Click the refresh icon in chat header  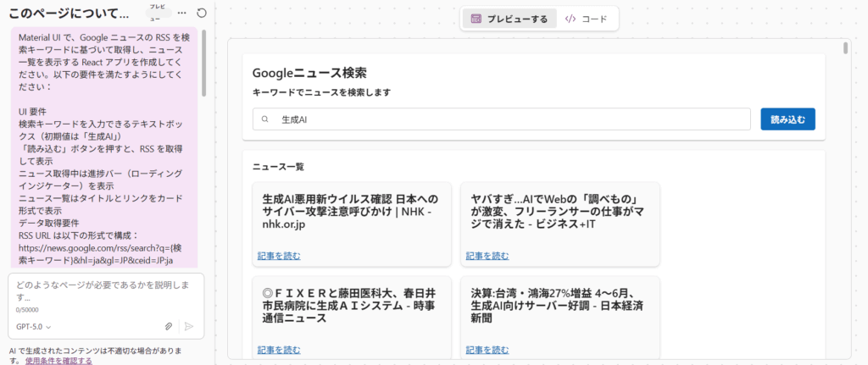(x=201, y=14)
